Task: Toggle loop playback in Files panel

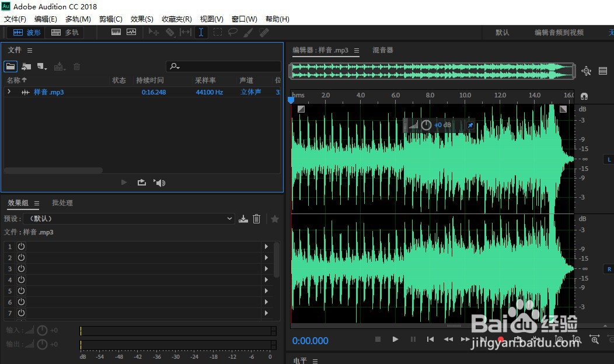Action: pyautogui.click(x=141, y=183)
